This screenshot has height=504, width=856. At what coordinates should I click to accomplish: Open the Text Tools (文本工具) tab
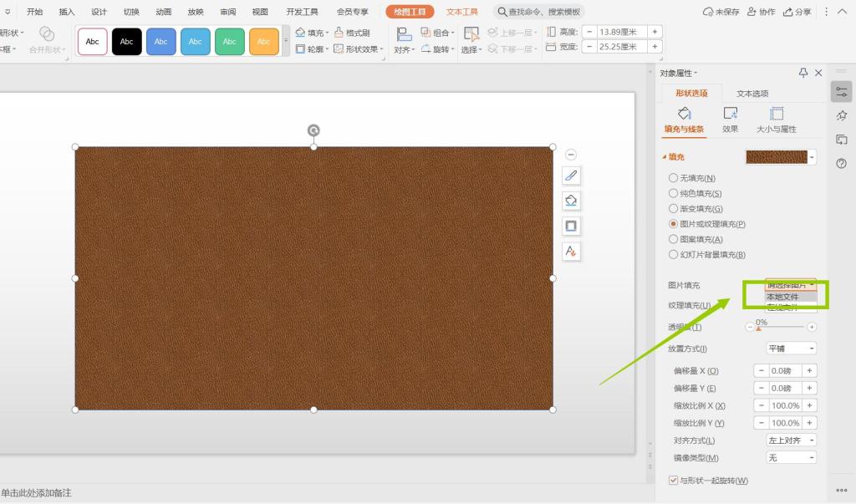click(x=461, y=12)
